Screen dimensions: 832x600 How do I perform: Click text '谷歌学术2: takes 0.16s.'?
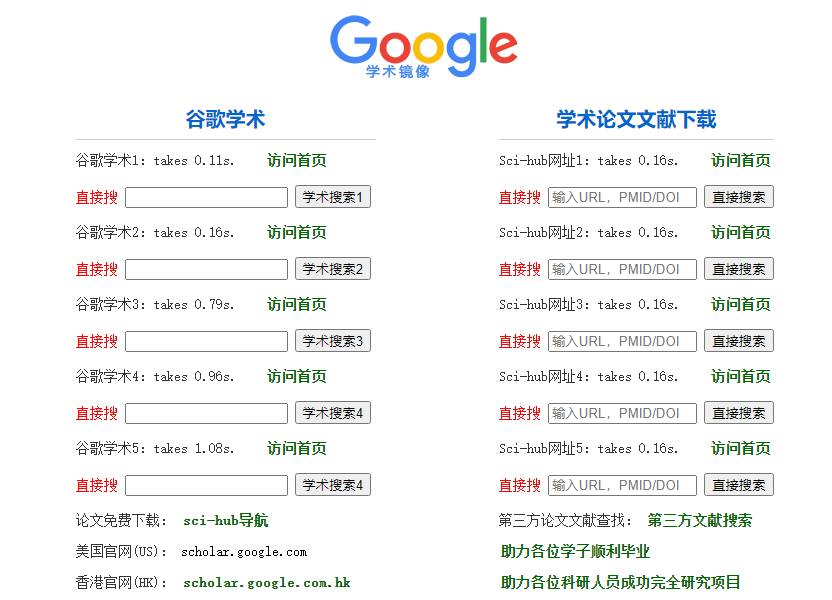(155, 232)
